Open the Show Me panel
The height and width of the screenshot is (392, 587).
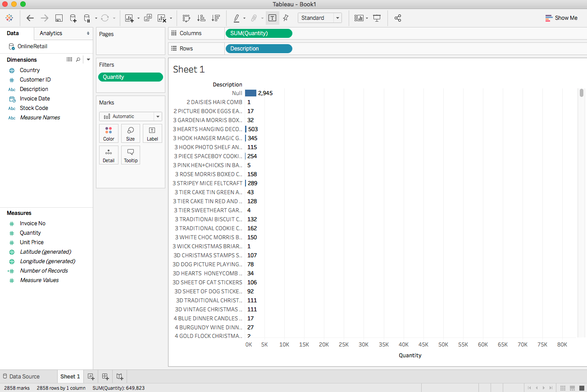coord(561,18)
